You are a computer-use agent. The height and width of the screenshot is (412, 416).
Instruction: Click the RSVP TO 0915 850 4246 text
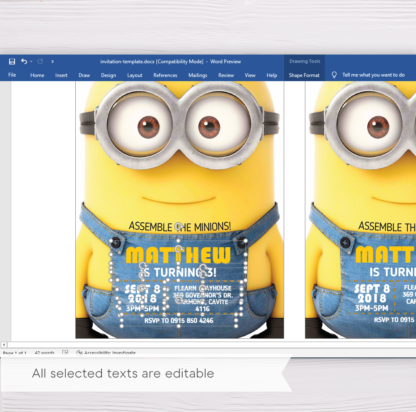pos(179,321)
